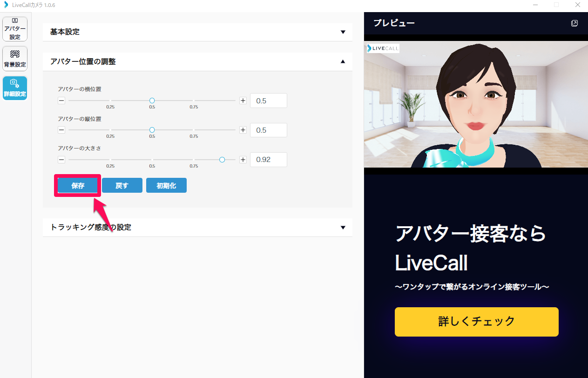
Task: Click the 詳しくチェック yellow button
Action: click(476, 322)
